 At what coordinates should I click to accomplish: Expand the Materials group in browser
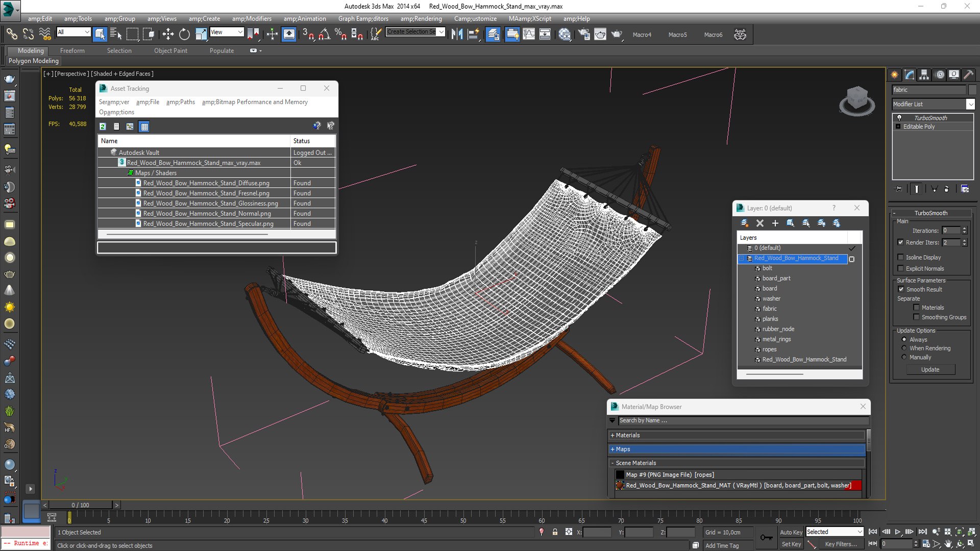click(x=737, y=435)
